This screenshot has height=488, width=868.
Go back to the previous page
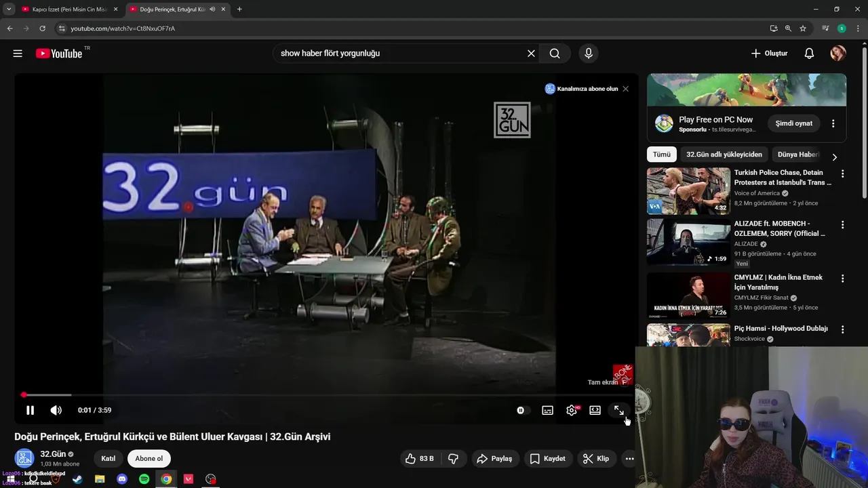click(9, 28)
